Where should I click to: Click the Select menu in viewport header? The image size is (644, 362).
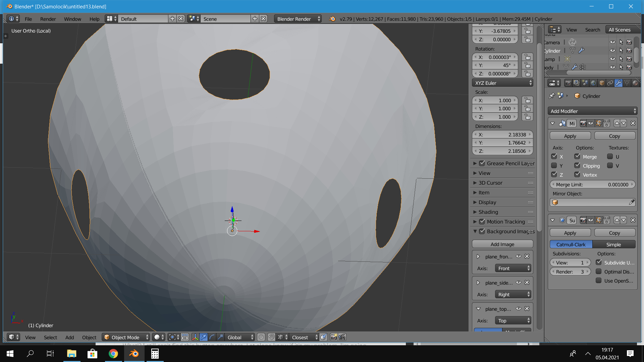click(50, 337)
